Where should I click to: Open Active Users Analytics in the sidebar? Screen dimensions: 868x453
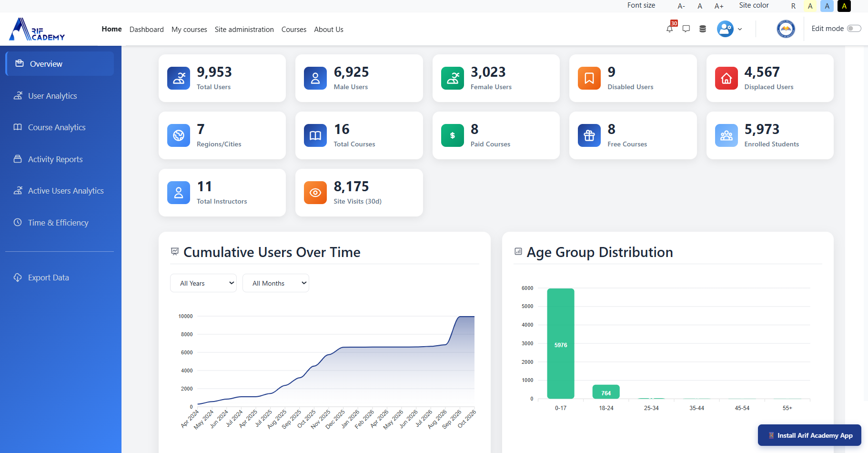[60, 191]
